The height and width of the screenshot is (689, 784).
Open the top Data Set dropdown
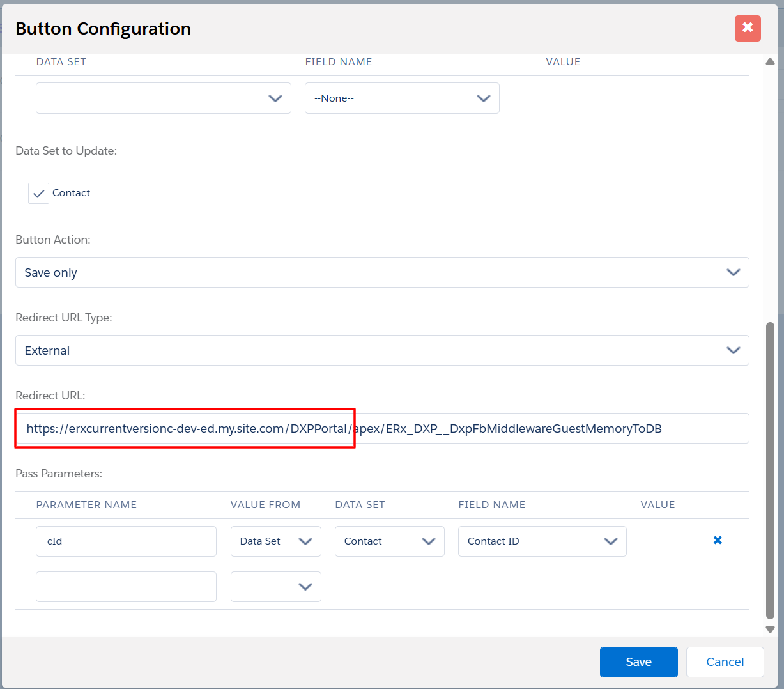coord(164,98)
